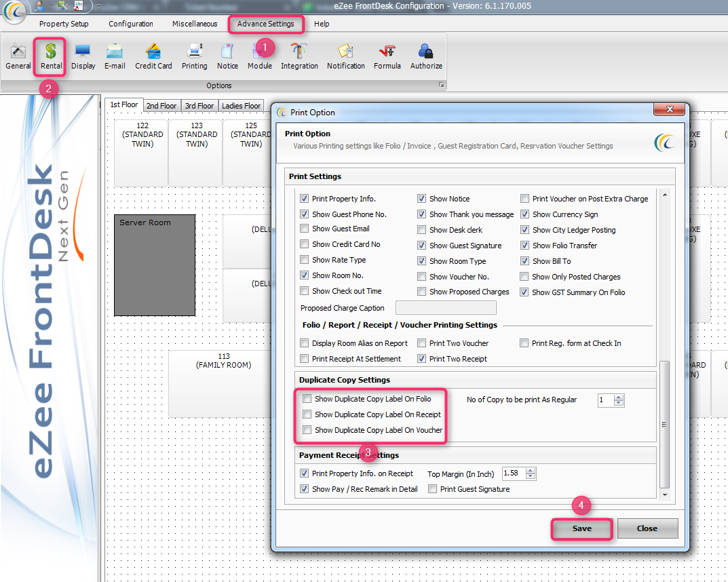The image size is (728, 582).
Task: Click the Top Margin value field
Action: 514,473
